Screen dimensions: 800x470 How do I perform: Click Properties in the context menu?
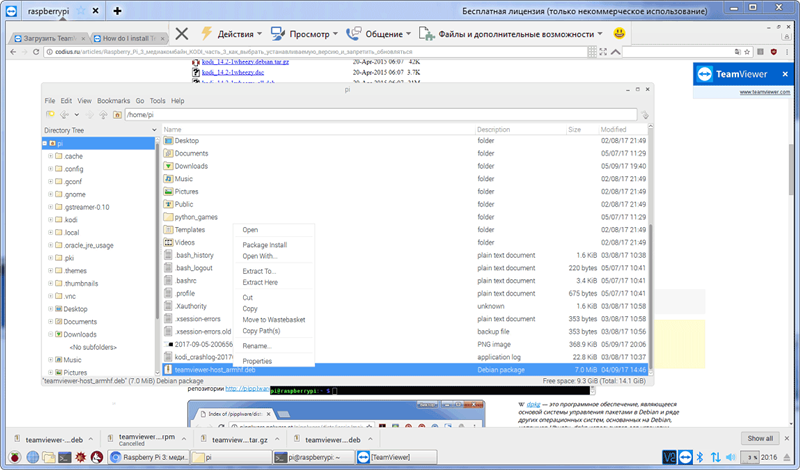[x=257, y=361]
